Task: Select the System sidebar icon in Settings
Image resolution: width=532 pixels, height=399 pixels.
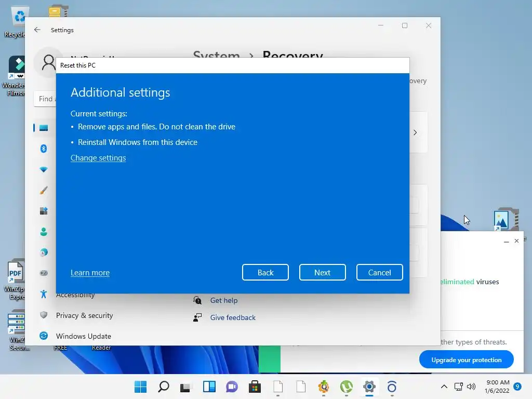Action: (44, 128)
